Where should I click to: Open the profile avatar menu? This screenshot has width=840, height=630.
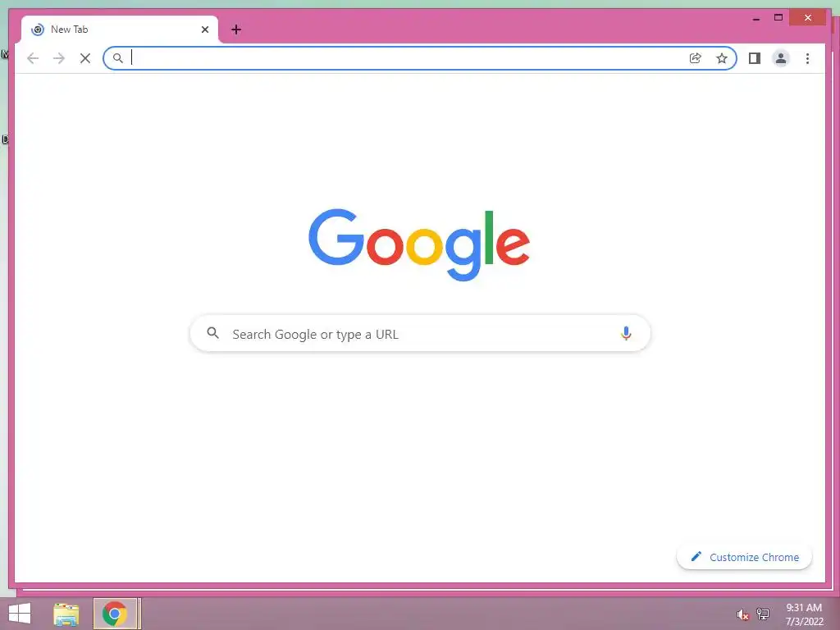pyautogui.click(x=781, y=58)
